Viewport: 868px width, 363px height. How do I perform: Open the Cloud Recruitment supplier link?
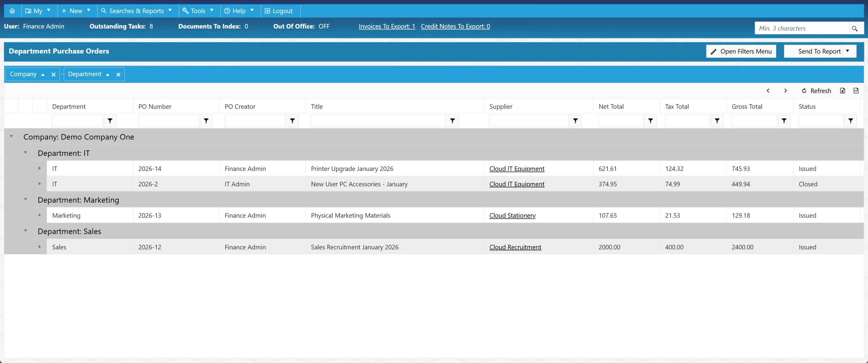pos(515,247)
